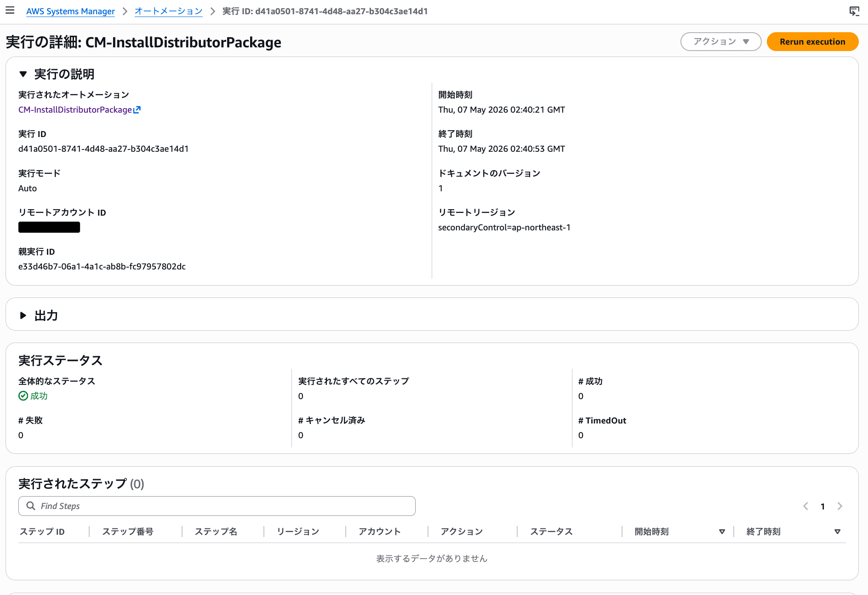This screenshot has height=595, width=868.
Task: Click the Auto execution mode value
Action: coord(28,189)
